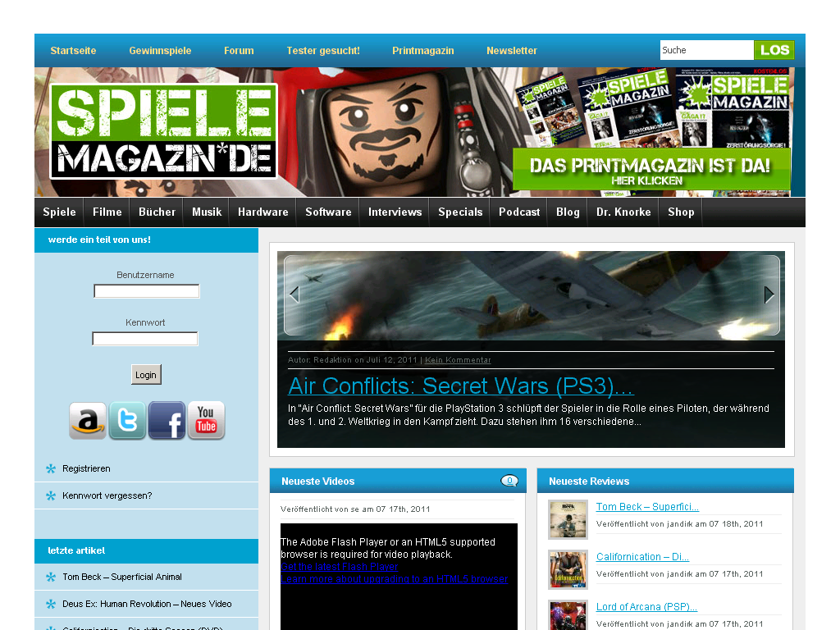Select the Musik category tab
The height and width of the screenshot is (630, 840).
click(x=207, y=212)
